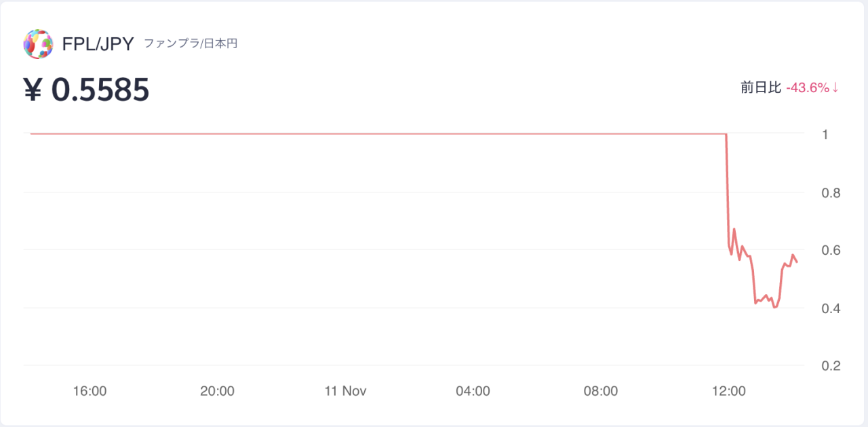Click the ファンプラ/日本円 subtitle text
The width and height of the screenshot is (868, 427).
pos(191,44)
